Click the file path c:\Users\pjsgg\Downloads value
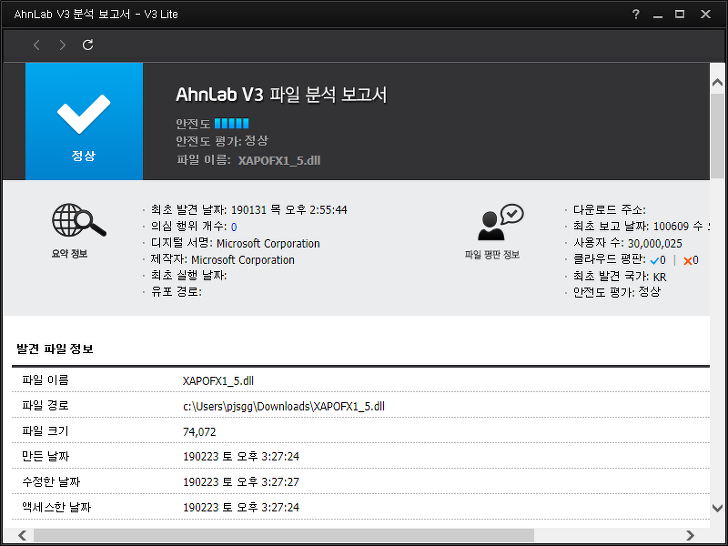Viewport: 728px width, 546px height. (x=284, y=406)
